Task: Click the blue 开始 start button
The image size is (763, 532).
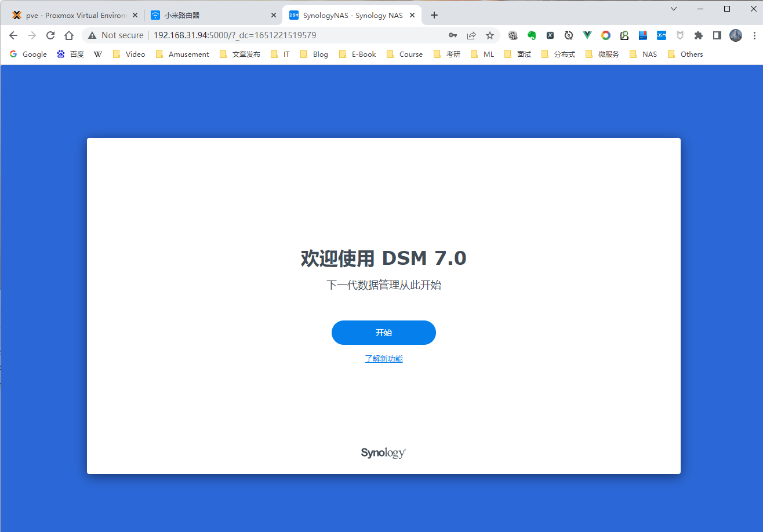Action: coord(383,333)
